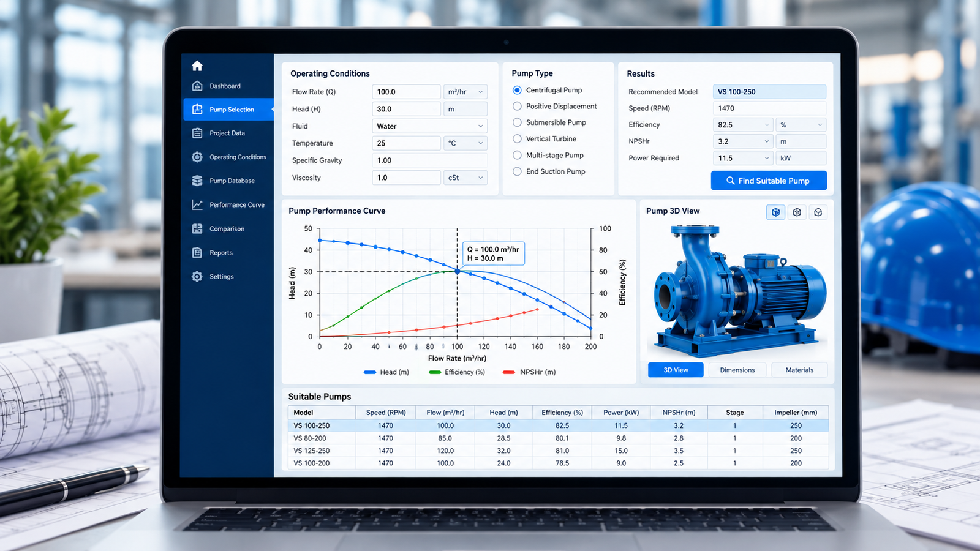Click the Flow Rate 100.0 input field

406,92
